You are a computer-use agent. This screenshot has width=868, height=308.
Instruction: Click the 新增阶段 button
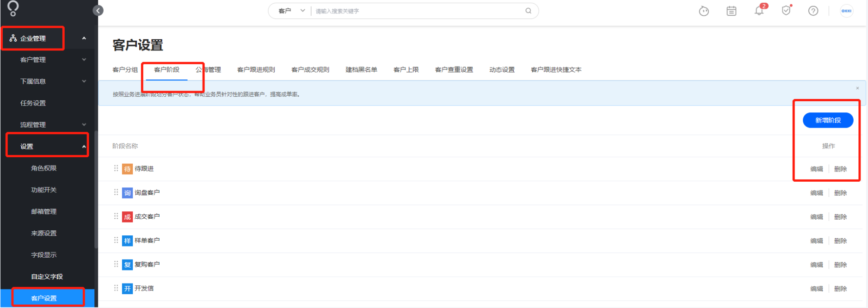tap(828, 120)
